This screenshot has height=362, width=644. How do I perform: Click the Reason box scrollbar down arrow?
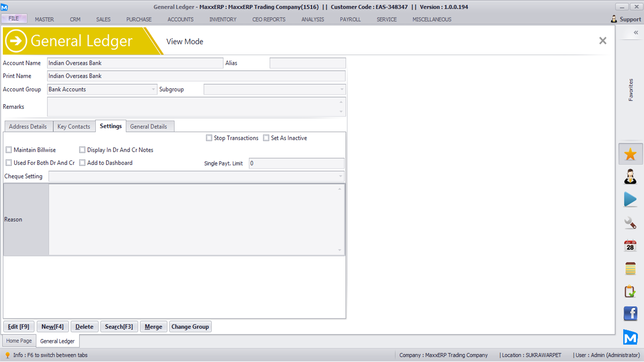[340, 250]
